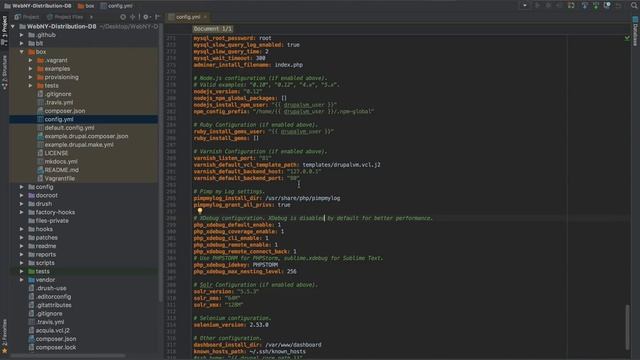Expand the examples folder
Viewport: 640px width, 360px height.
click(30, 69)
